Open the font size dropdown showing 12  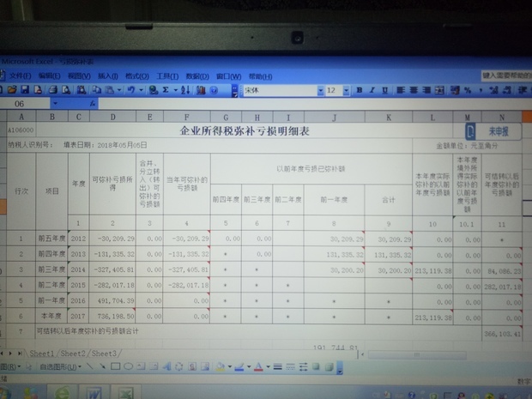346,91
